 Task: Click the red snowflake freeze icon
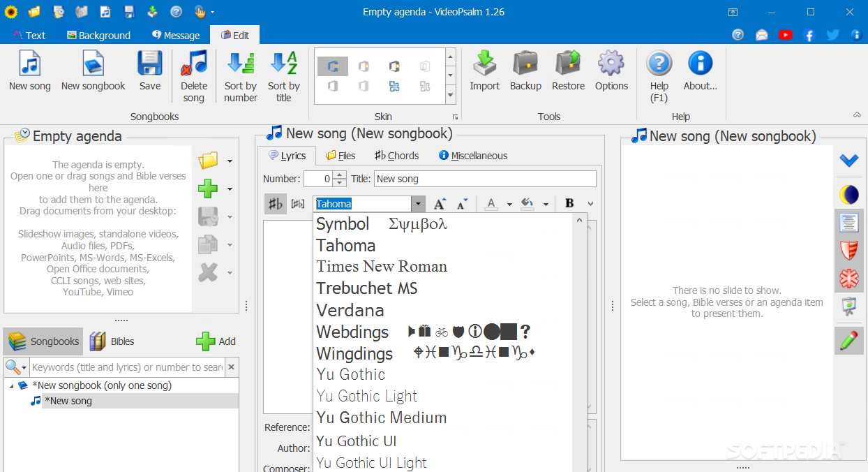(848, 279)
